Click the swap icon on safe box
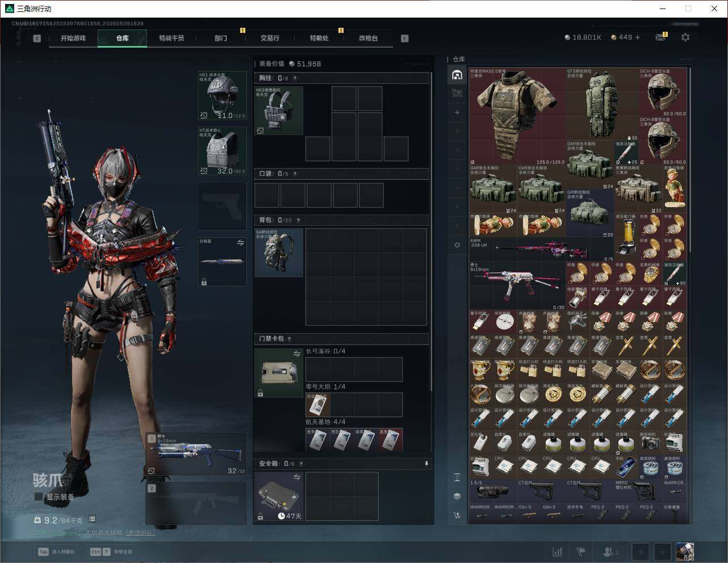Image resolution: width=728 pixels, height=563 pixels. tap(297, 477)
